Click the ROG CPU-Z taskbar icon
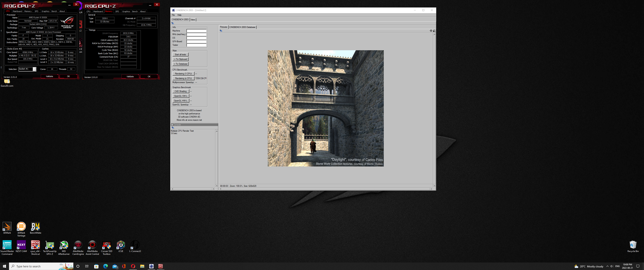 [x=160, y=266]
